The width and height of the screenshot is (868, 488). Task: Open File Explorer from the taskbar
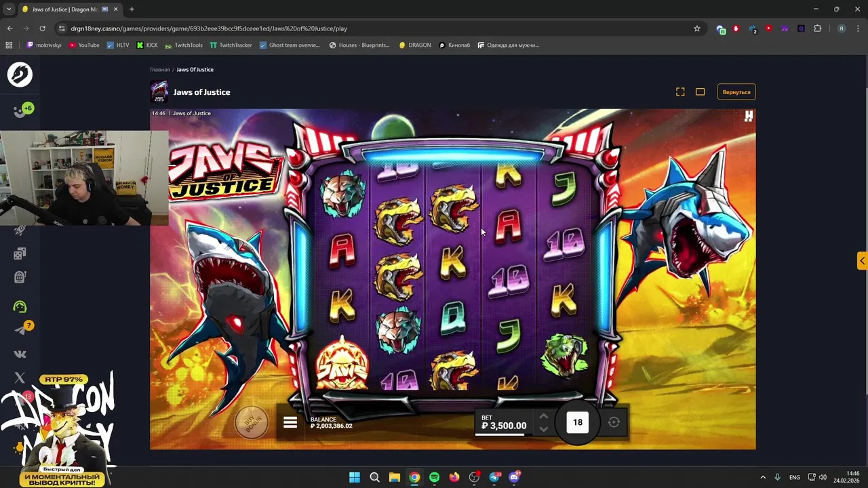point(394,477)
